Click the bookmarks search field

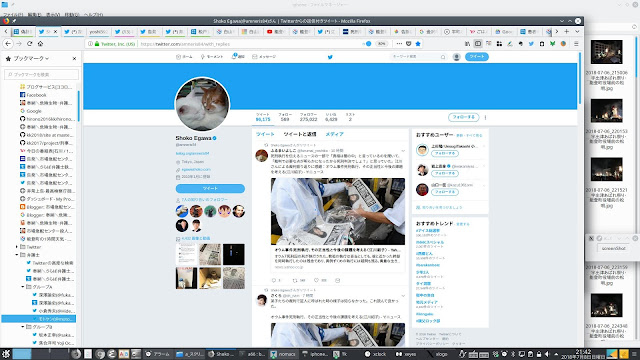42,74
